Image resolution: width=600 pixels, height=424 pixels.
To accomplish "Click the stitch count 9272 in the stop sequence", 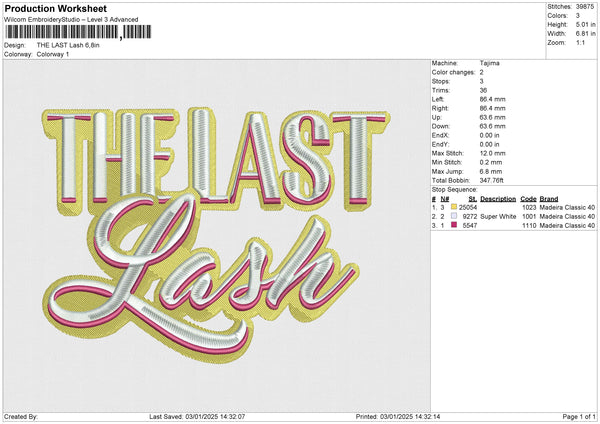I will coord(470,217).
